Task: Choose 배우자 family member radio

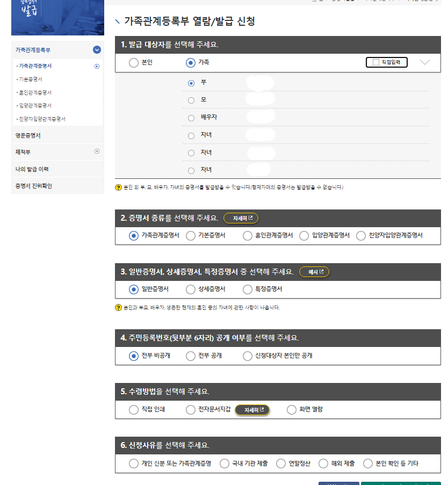Action: click(x=191, y=118)
